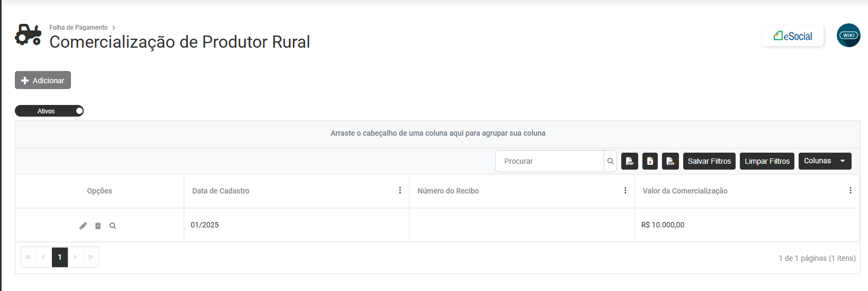Open the eSocial button
Image resolution: width=868 pixels, height=291 pixels.
[793, 36]
